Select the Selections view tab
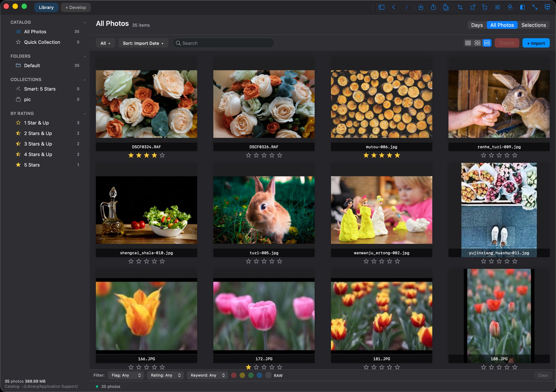Screen dimensions: 556x392 (533, 25)
